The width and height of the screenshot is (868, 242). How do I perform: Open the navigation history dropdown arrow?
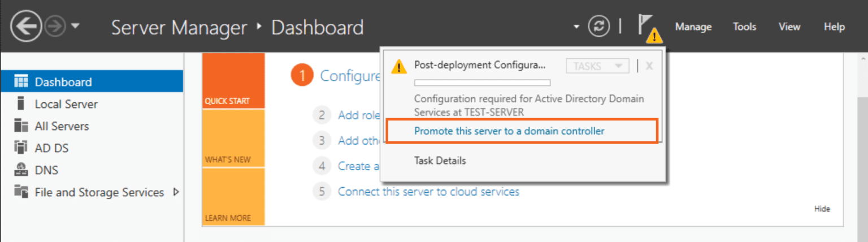76,27
